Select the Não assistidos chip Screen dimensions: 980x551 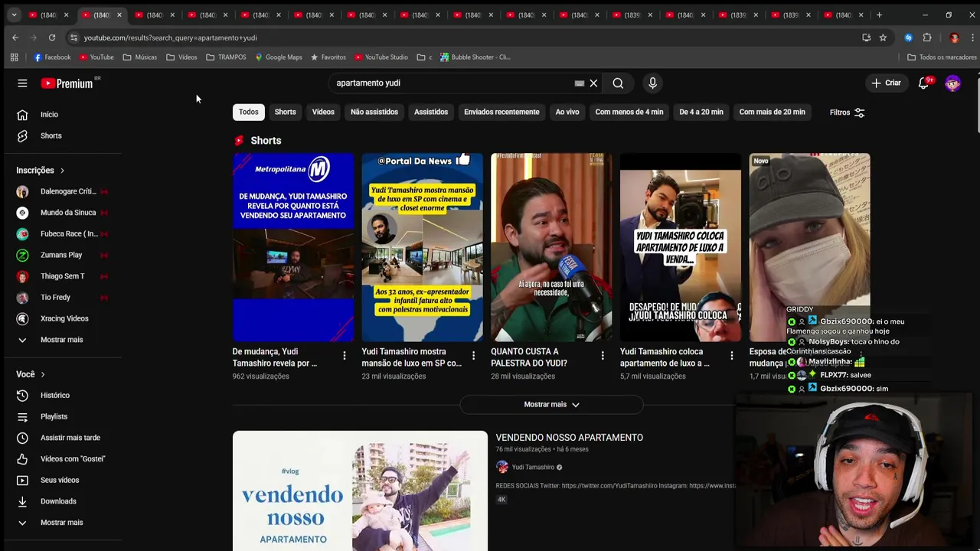click(x=374, y=112)
